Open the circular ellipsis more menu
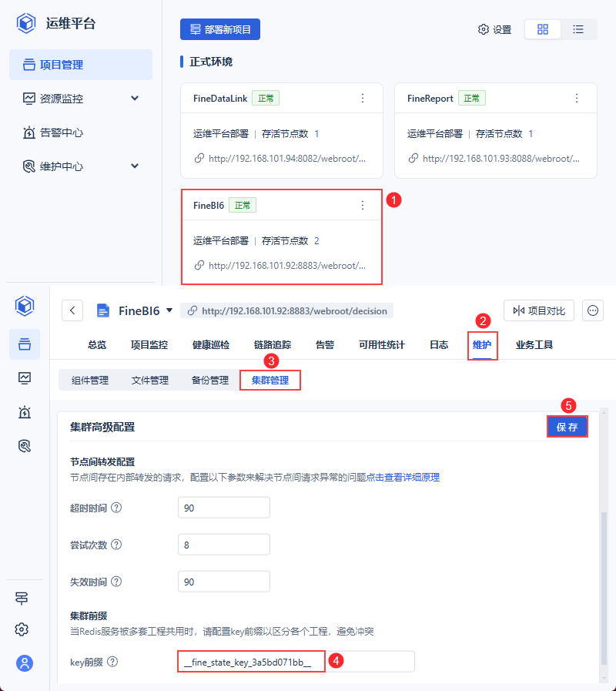 pos(593,310)
